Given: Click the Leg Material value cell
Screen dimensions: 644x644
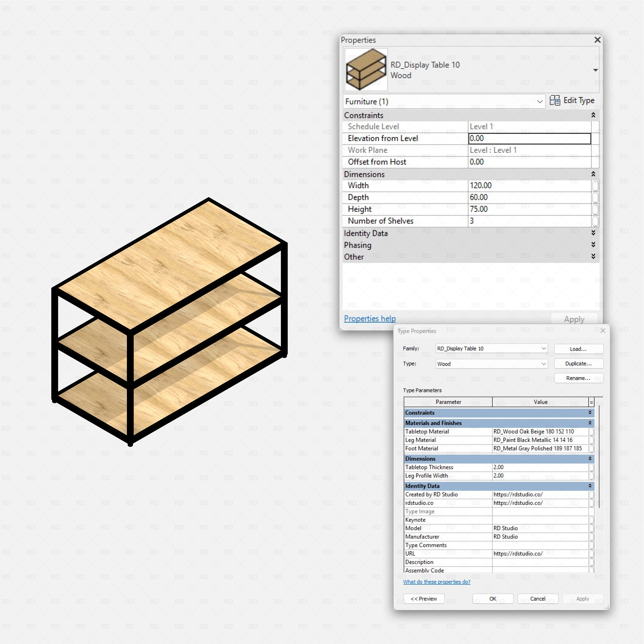Looking at the screenshot, I should [x=540, y=440].
